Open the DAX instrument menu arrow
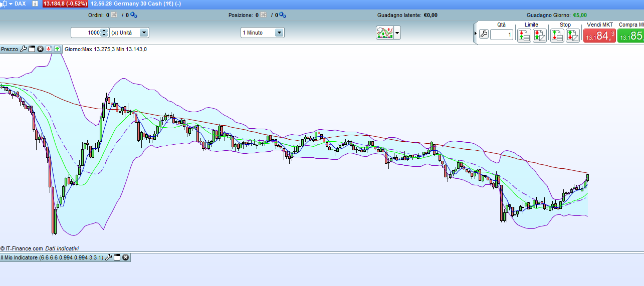The image size is (644, 286). coord(11,4)
